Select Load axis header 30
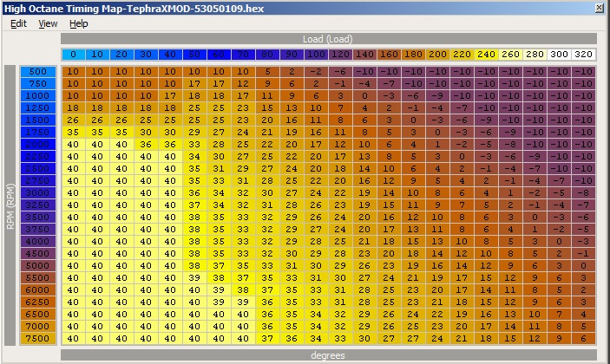Image resolution: width=610 pixels, height=364 pixels. pos(146,55)
